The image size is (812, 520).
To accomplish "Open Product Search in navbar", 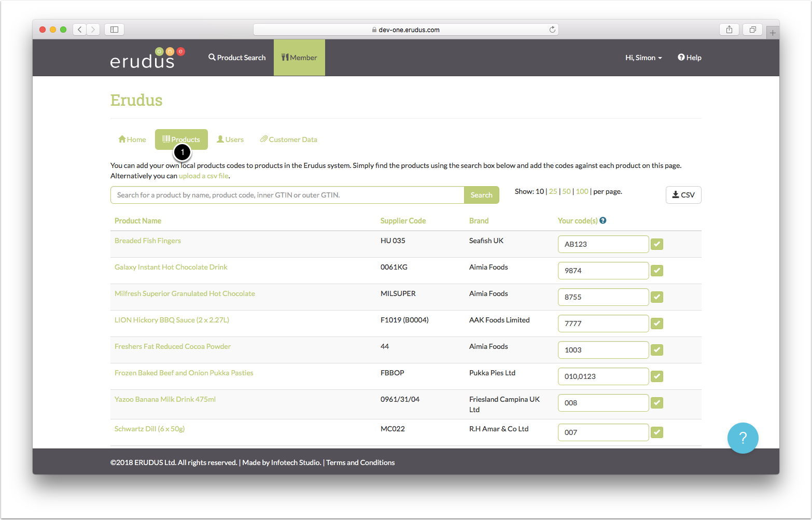I will [237, 58].
